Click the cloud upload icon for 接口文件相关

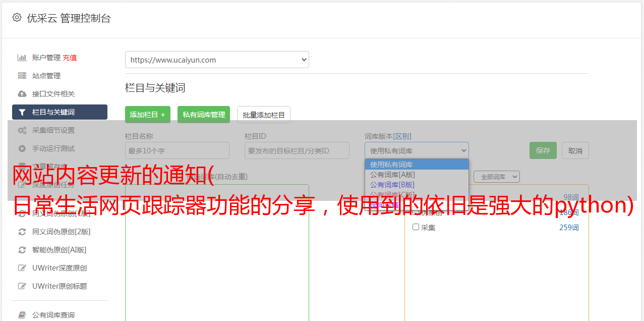(22, 94)
